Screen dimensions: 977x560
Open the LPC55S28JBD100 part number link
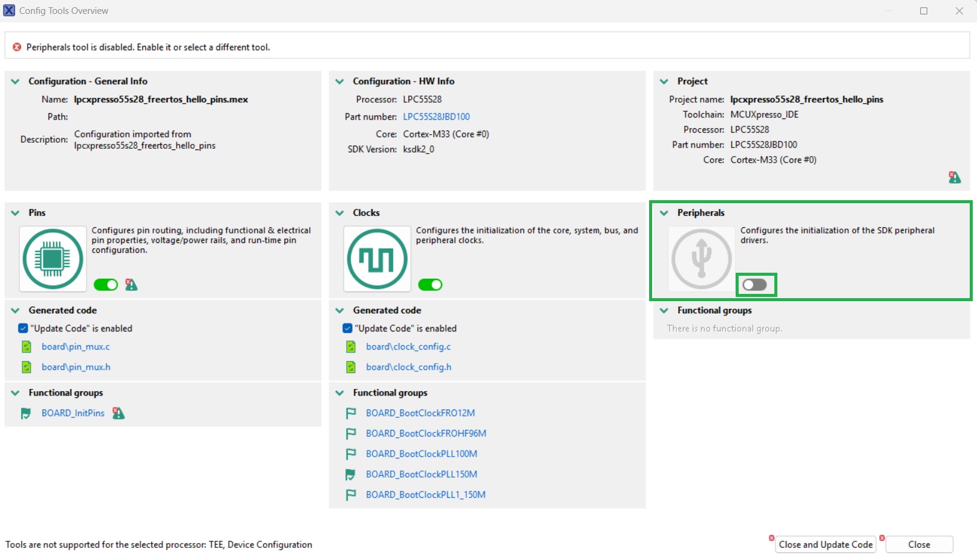(436, 117)
